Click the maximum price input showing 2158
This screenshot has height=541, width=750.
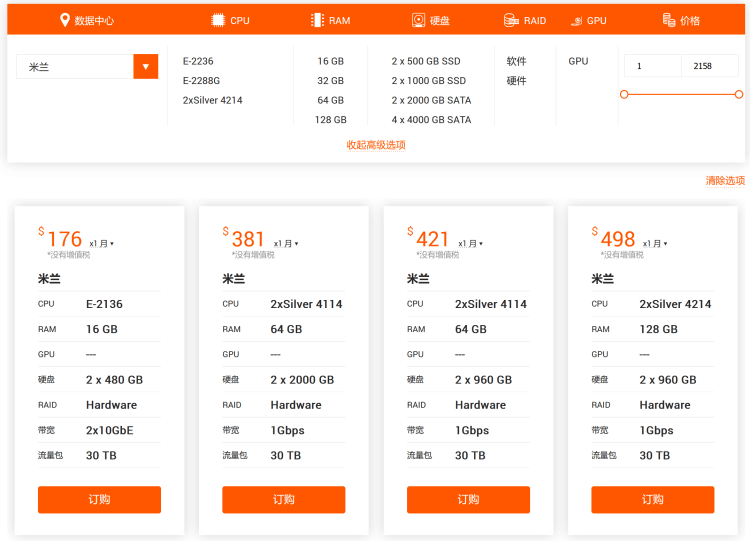pos(709,66)
